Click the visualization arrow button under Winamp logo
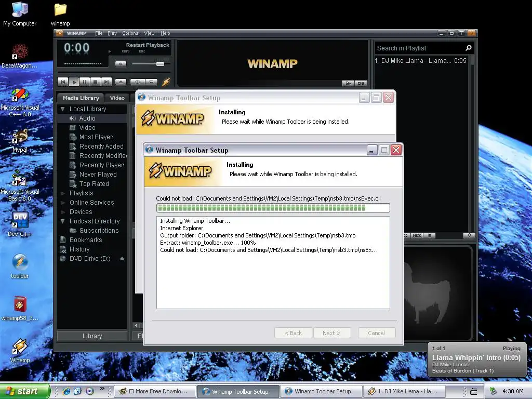 click(x=349, y=83)
